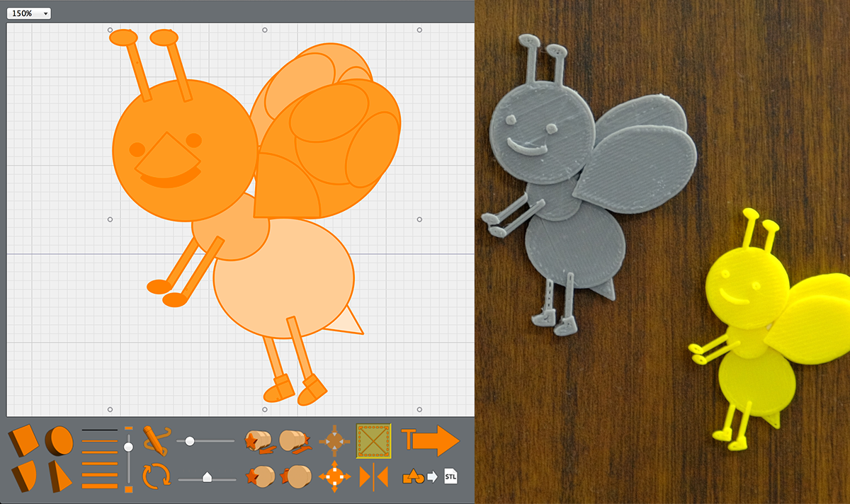Image resolution: width=850 pixels, height=504 pixels.
Task: Click the outward-arrows expand icon
Action: point(335,476)
